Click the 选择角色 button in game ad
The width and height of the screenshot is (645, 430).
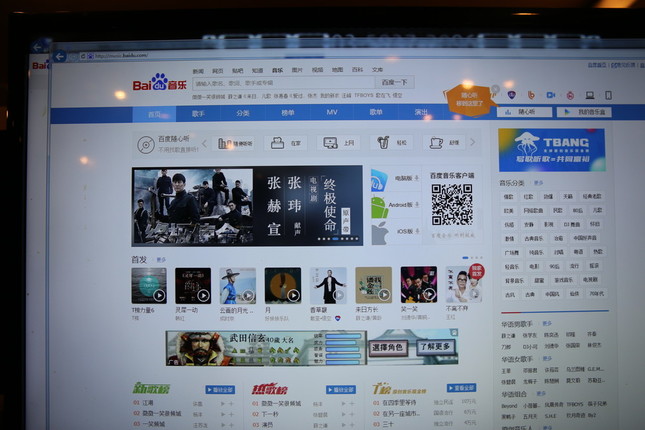point(389,347)
